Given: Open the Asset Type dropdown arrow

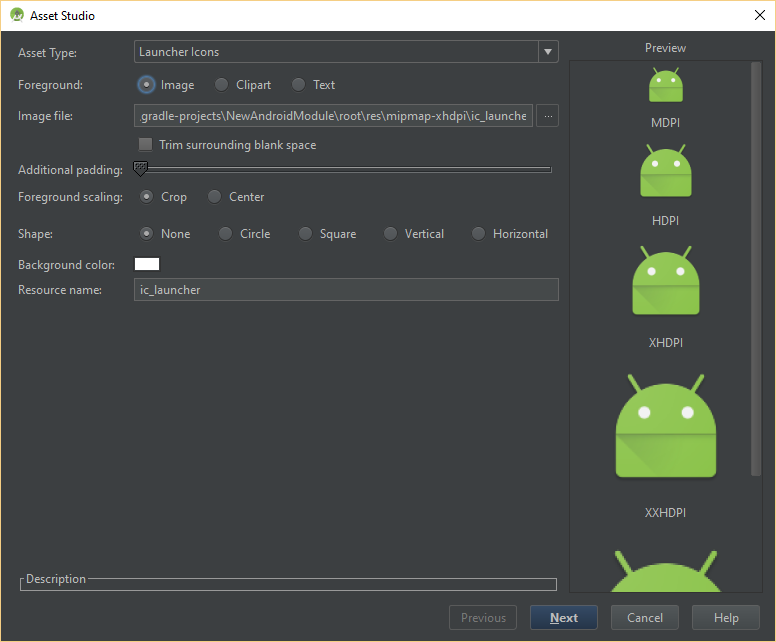Looking at the screenshot, I should [x=548, y=52].
